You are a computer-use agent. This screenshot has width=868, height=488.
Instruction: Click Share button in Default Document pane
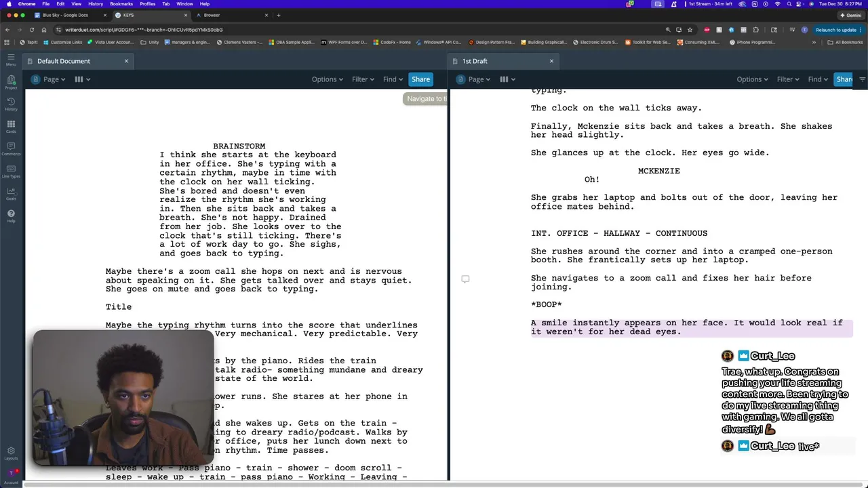[x=420, y=79]
